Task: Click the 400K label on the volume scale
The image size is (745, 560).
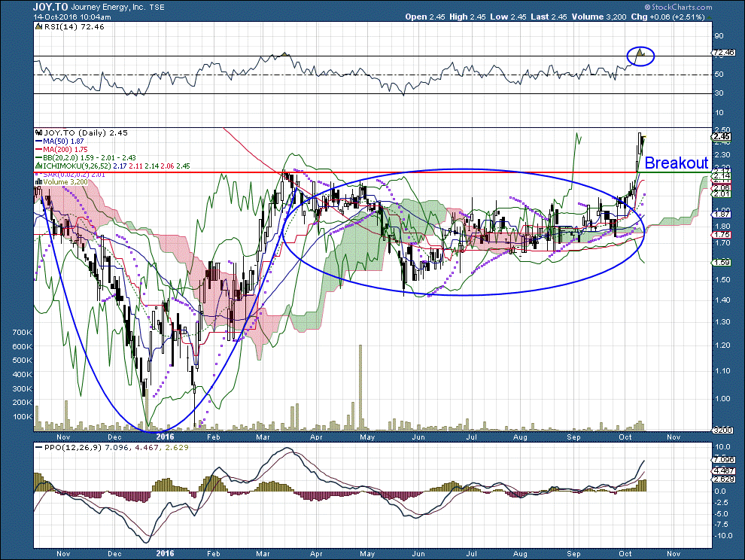Action: (22, 375)
